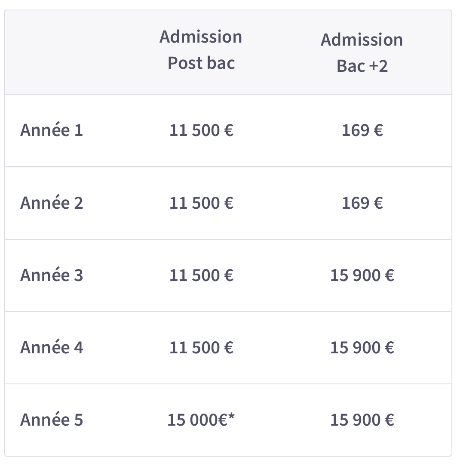
Task: Click Année 4 Bac +2 price 15 900 €
Action: pyautogui.click(x=362, y=347)
